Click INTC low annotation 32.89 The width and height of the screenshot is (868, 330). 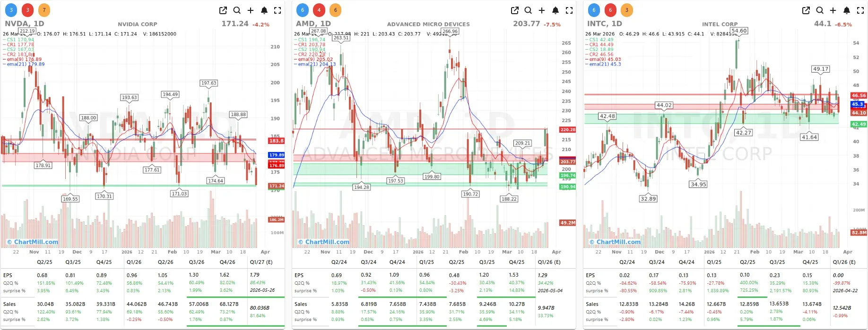(648, 199)
